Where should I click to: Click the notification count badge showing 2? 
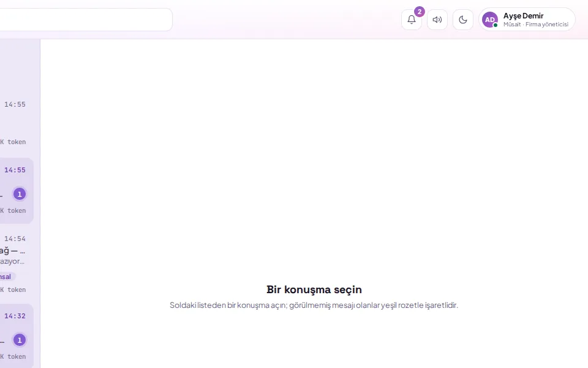[419, 12]
